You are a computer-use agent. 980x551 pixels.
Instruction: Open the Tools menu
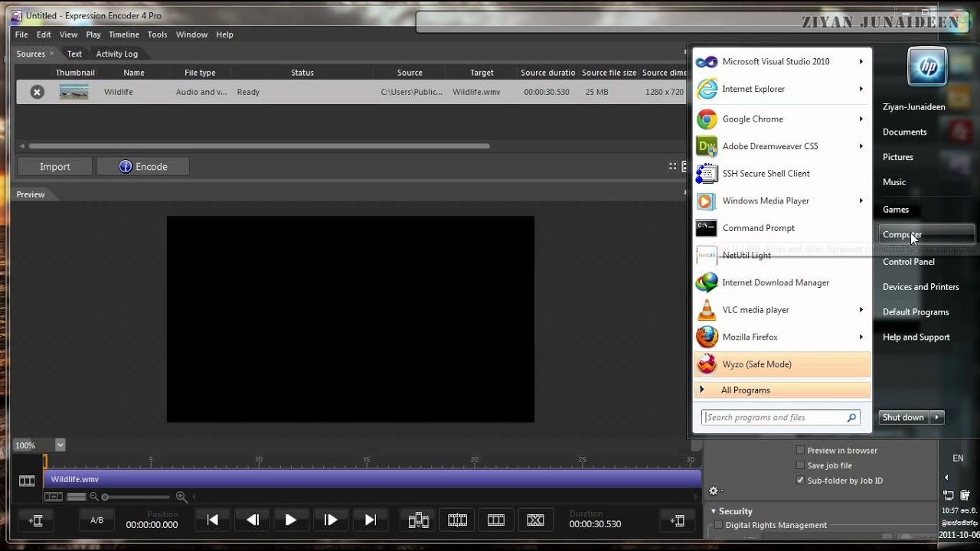(158, 34)
